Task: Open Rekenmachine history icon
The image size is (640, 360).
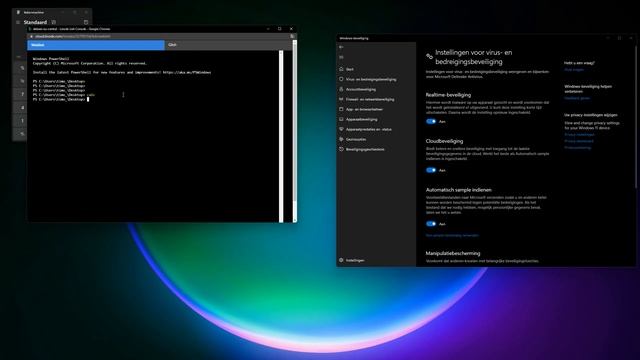Action: pos(86,22)
